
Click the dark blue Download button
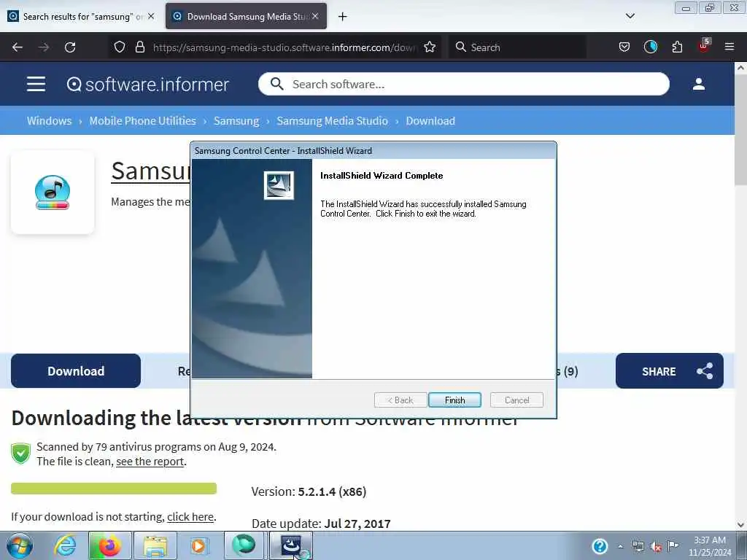click(x=76, y=371)
